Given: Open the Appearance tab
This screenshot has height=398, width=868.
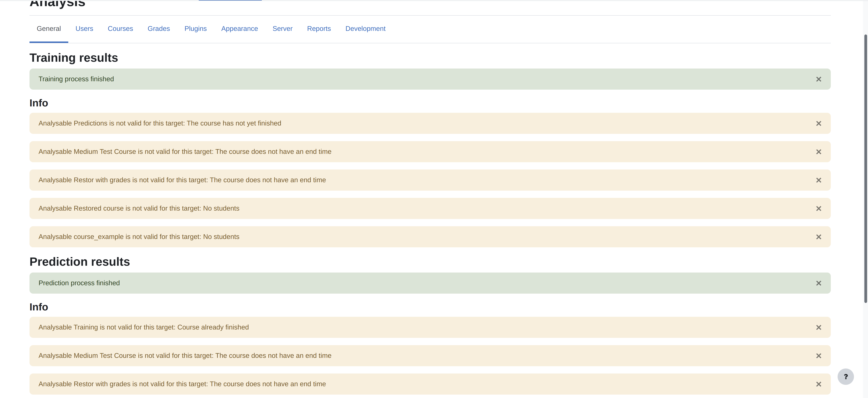Looking at the screenshot, I should pyautogui.click(x=240, y=29).
